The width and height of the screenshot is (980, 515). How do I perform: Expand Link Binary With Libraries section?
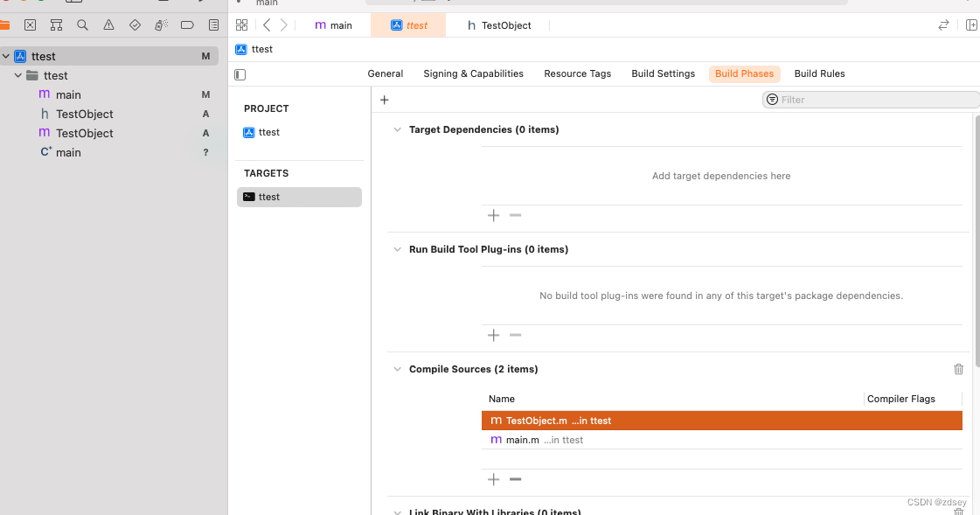398,512
